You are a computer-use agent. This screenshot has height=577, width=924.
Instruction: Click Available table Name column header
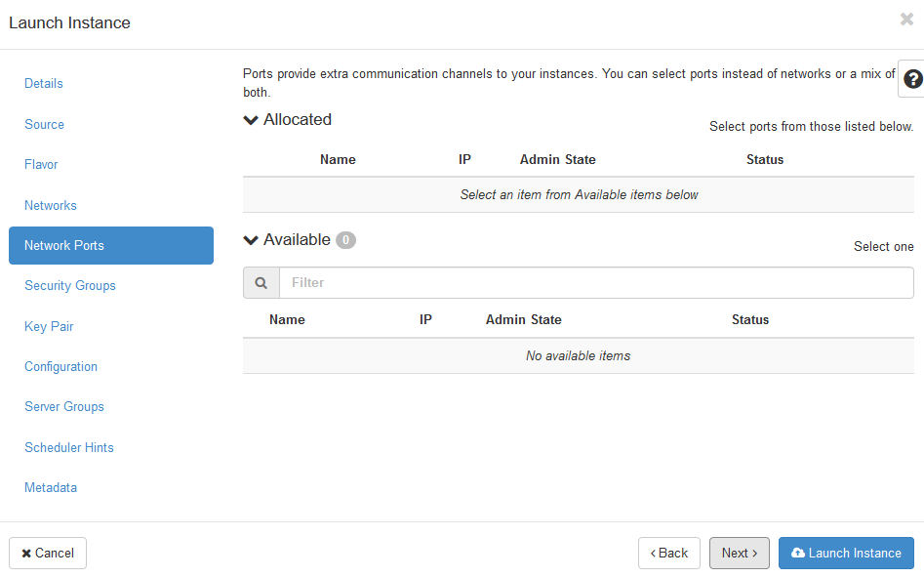[x=287, y=320]
